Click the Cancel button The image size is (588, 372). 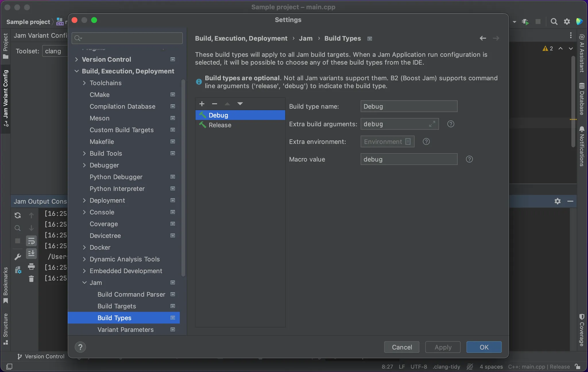point(402,347)
